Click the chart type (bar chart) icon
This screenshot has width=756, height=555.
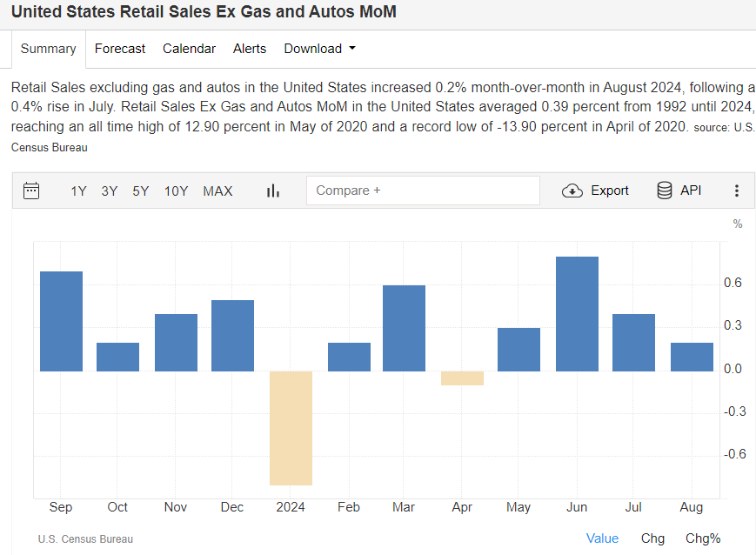click(x=272, y=191)
